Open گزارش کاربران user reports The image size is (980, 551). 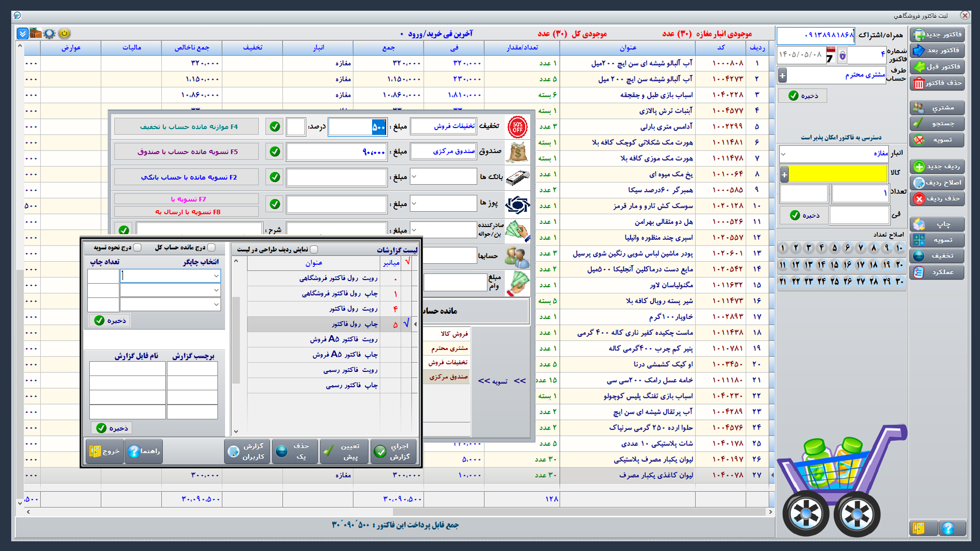[x=247, y=452]
